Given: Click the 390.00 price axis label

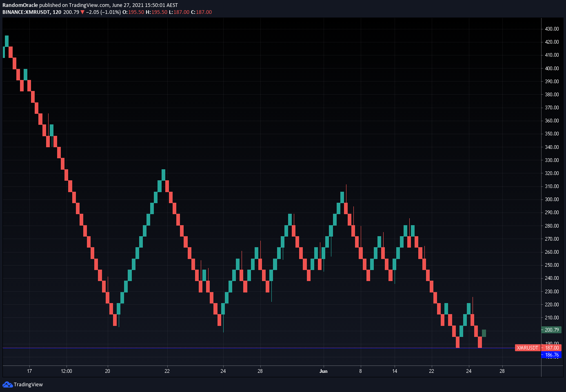Looking at the screenshot, I should click(552, 82).
